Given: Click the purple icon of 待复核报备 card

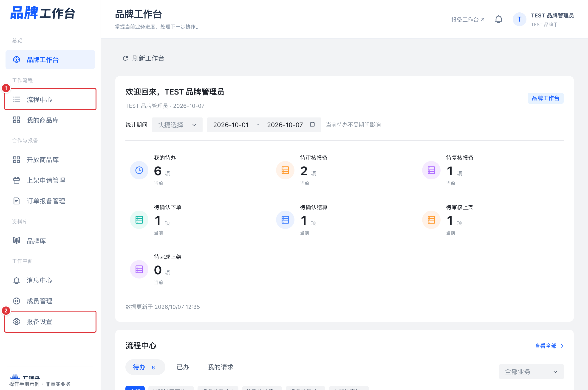Looking at the screenshot, I should point(431,170).
